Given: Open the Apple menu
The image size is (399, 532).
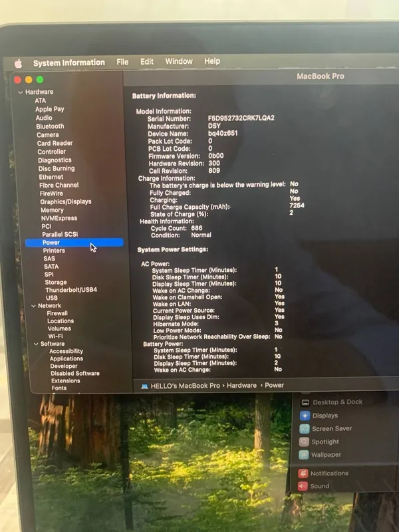Looking at the screenshot, I should [x=19, y=63].
